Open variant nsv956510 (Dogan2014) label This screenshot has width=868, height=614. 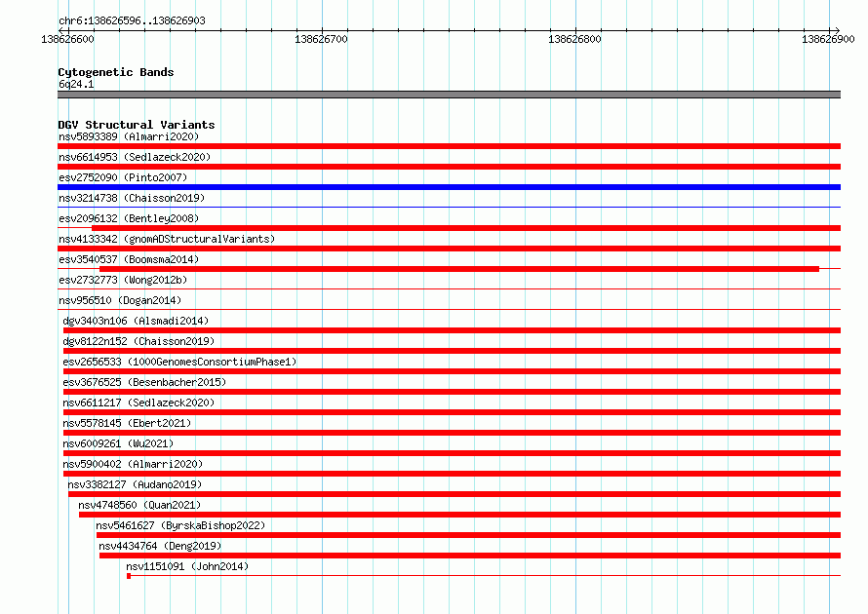pyautogui.click(x=120, y=300)
